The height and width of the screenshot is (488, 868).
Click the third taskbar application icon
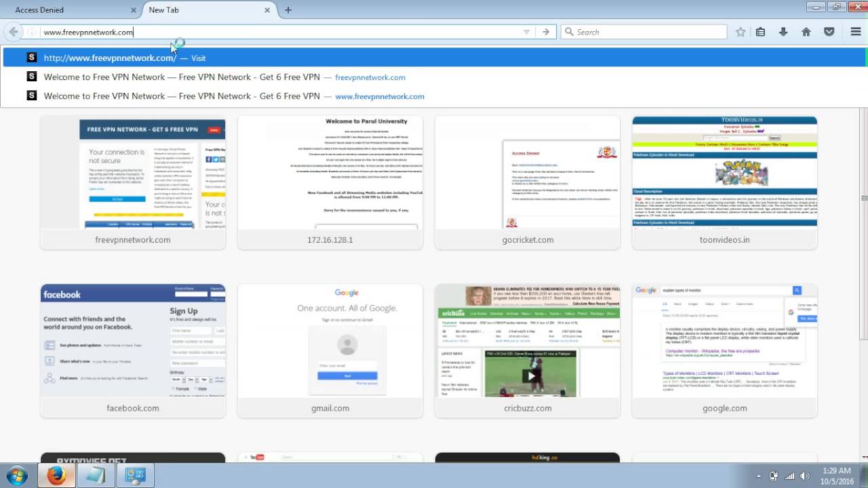tap(135, 475)
